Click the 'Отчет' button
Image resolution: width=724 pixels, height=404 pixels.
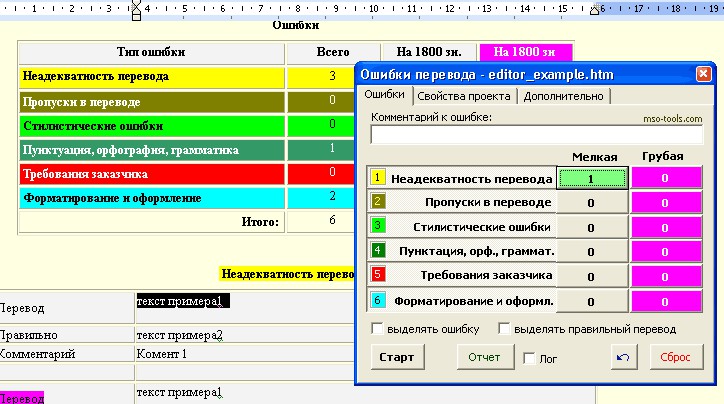coord(485,357)
